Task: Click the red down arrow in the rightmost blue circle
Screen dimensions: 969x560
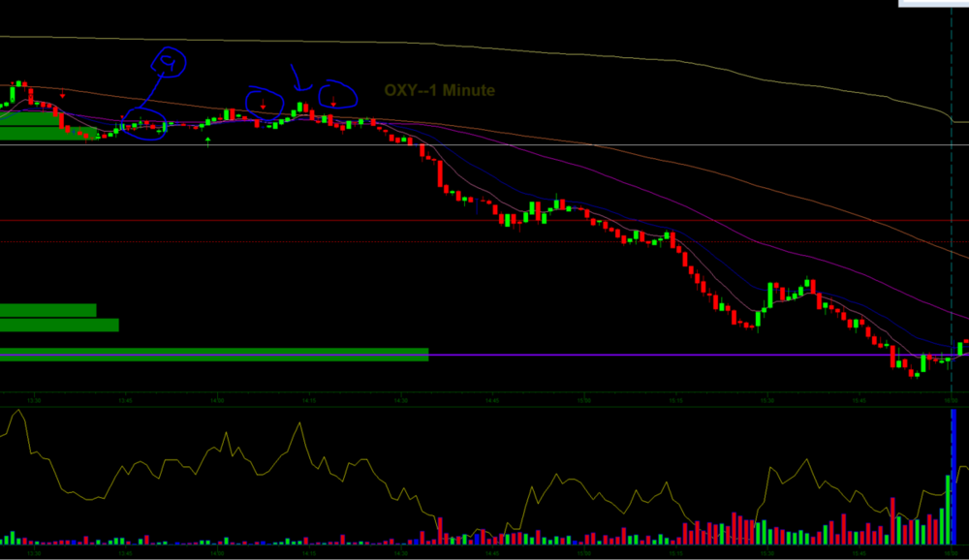Action: [x=333, y=101]
